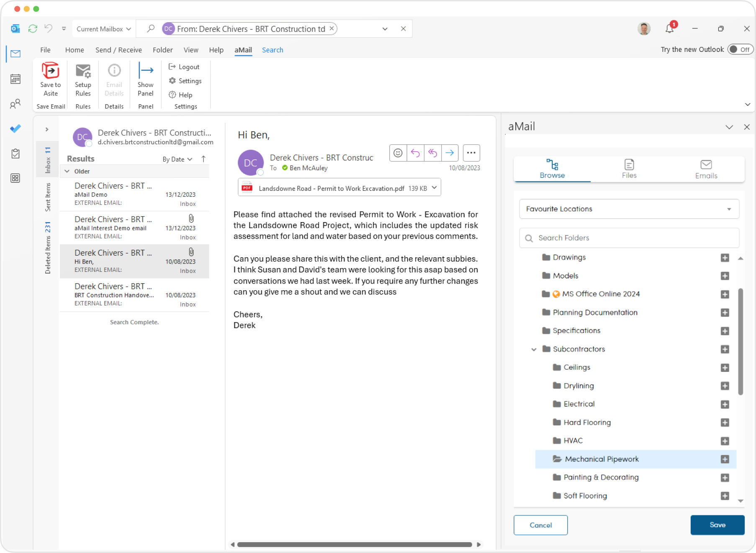Forward the email

(450, 153)
